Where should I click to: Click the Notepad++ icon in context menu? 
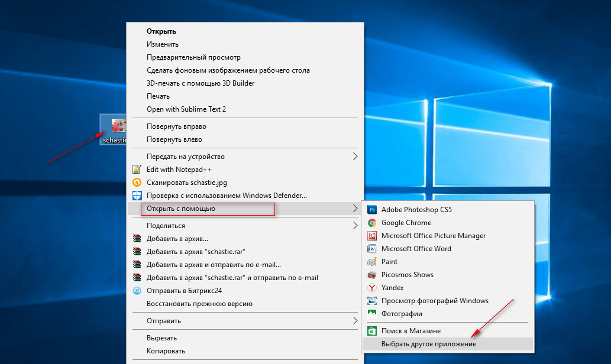(x=137, y=170)
